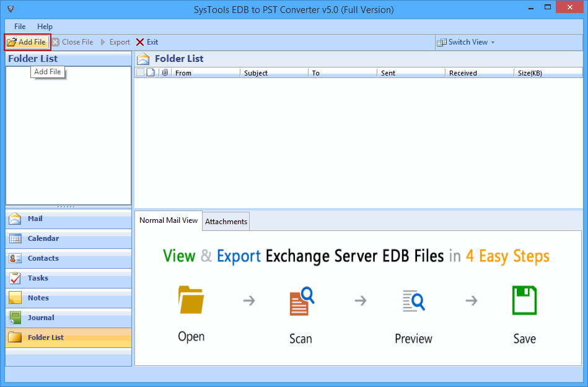
Task: Select the Calendar navigation item
Action: coord(69,238)
